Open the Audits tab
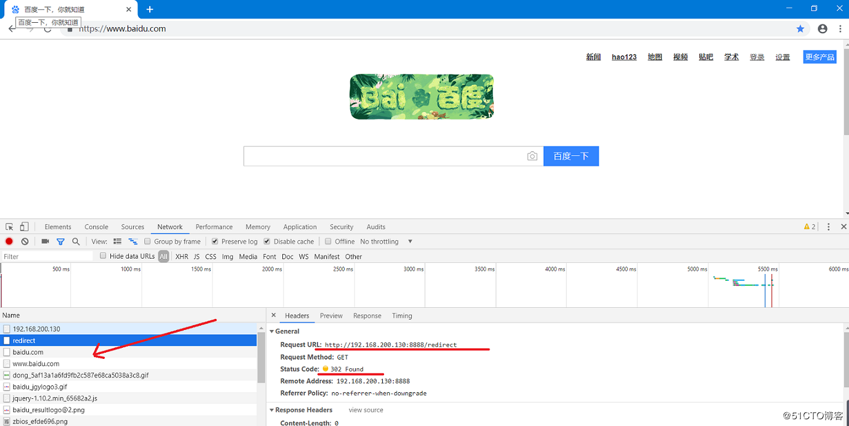The image size is (849, 426). [x=376, y=227]
